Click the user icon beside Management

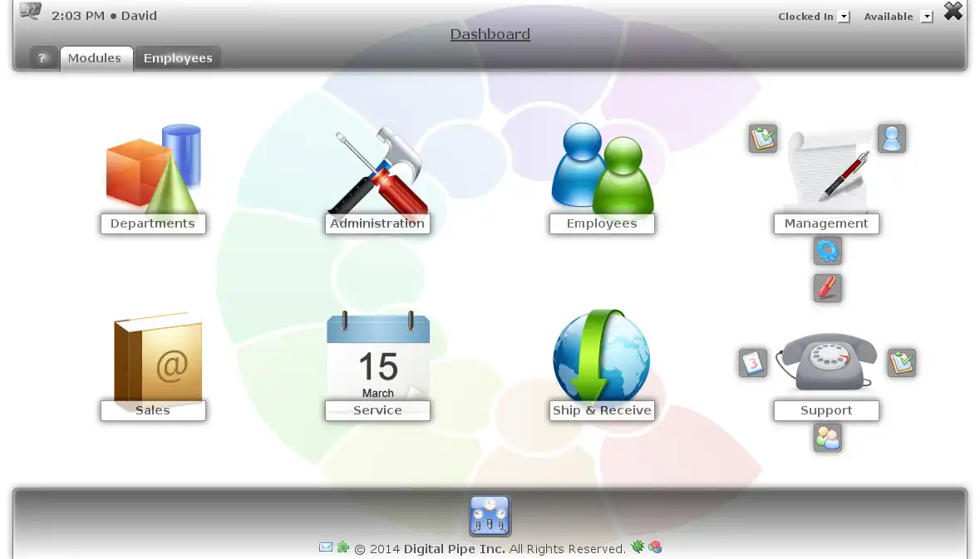point(892,138)
